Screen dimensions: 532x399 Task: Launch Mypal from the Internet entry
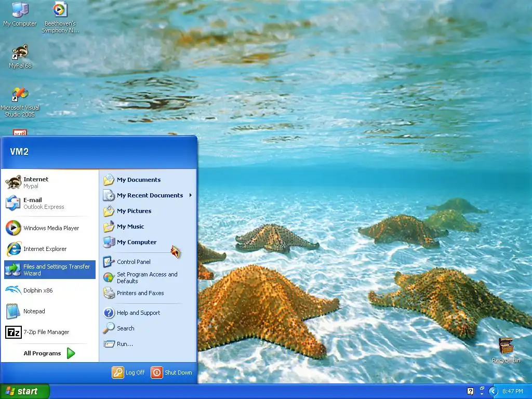pyautogui.click(x=49, y=182)
